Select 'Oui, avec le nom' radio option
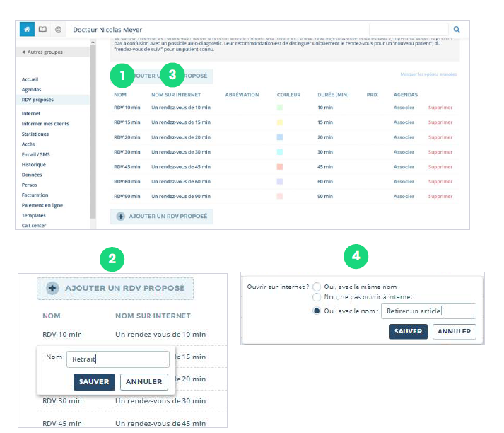 tap(317, 311)
